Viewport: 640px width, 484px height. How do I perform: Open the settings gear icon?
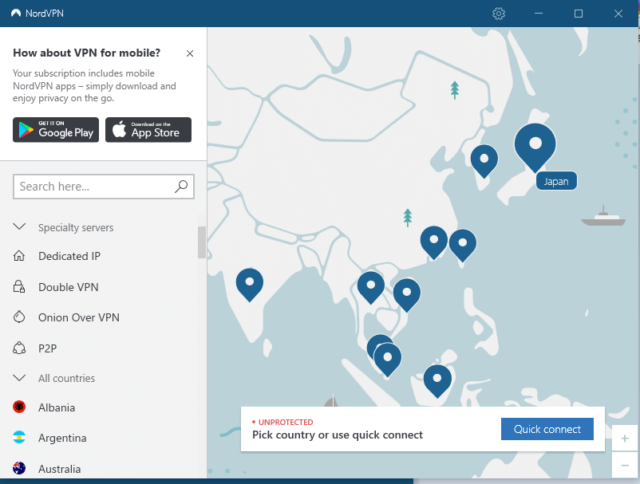point(499,13)
